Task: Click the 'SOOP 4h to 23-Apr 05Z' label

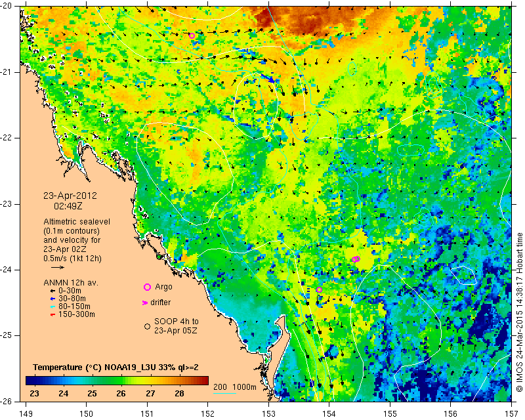Action: (x=176, y=326)
